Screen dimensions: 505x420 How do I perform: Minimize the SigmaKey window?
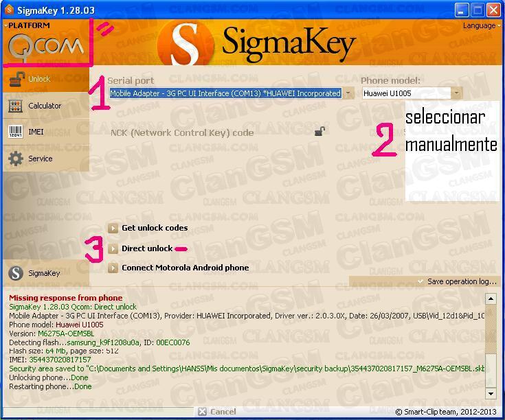click(x=462, y=10)
